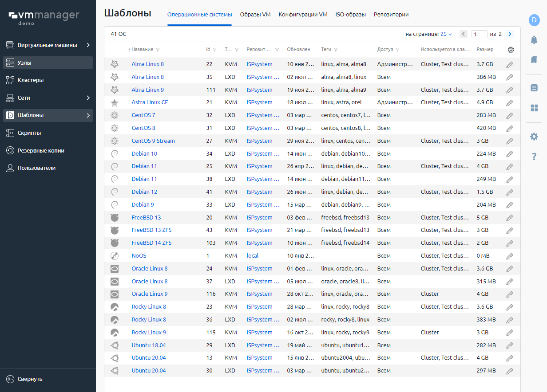Open the global settings gear in right sidebar
Viewport: 547px width, 392px height.
click(534, 137)
